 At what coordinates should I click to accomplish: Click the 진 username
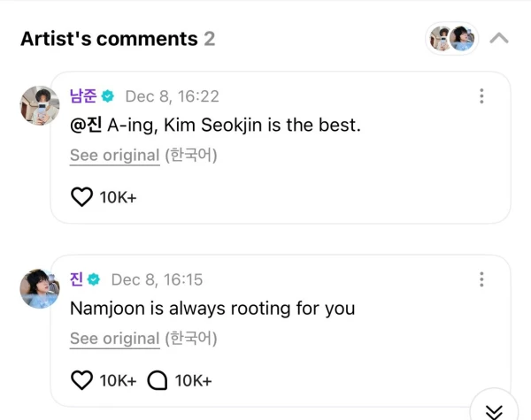pyautogui.click(x=77, y=279)
